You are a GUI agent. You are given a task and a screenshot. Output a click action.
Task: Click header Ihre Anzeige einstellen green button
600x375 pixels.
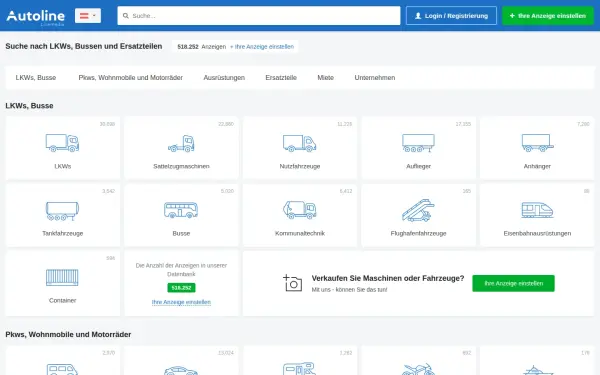(548, 16)
